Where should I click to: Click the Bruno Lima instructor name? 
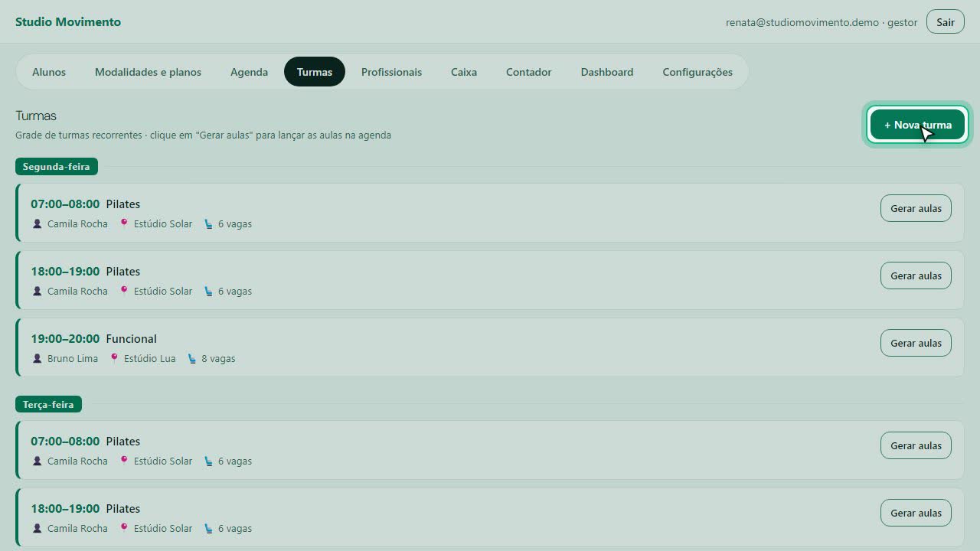tap(73, 359)
